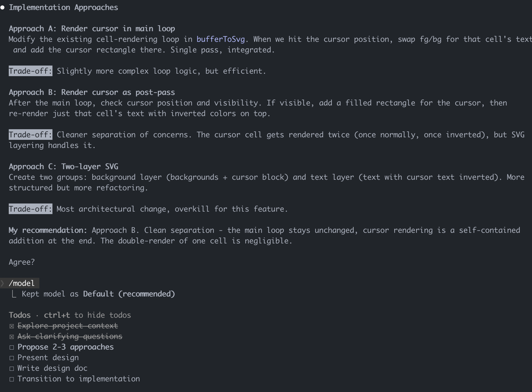This screenshot has width=532, height=392.
Task: Click the /model command in the prompt
Action: (22, 283)
